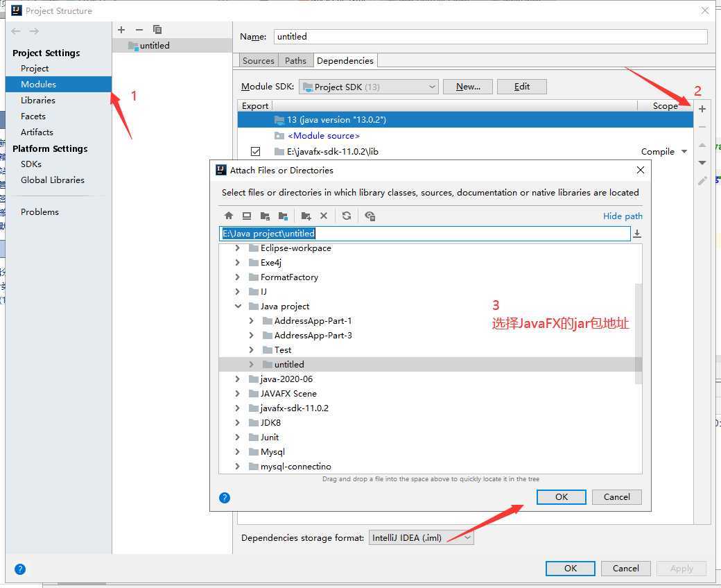
Task: Click the Home directory icon in file chooser
Action: [229, 216]
